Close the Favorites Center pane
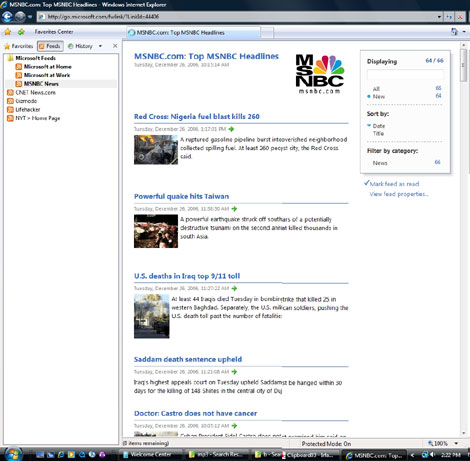This screenshot has height=461, width=470. pos(115,46)
